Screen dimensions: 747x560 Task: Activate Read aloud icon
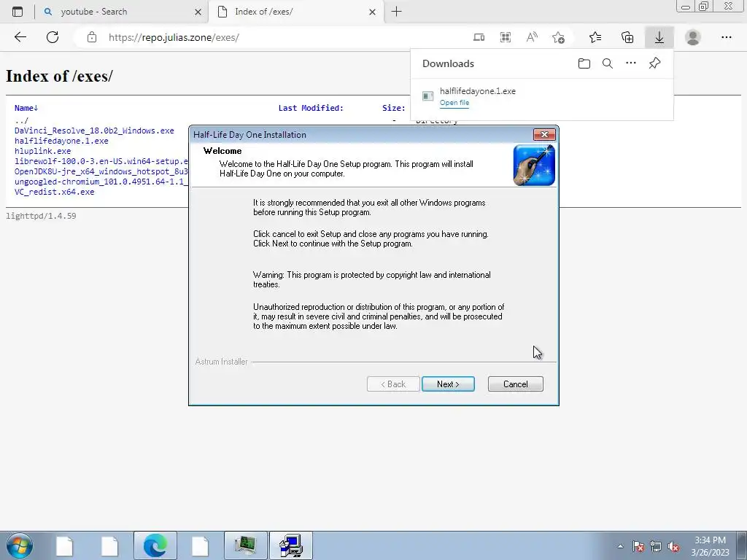532,37
